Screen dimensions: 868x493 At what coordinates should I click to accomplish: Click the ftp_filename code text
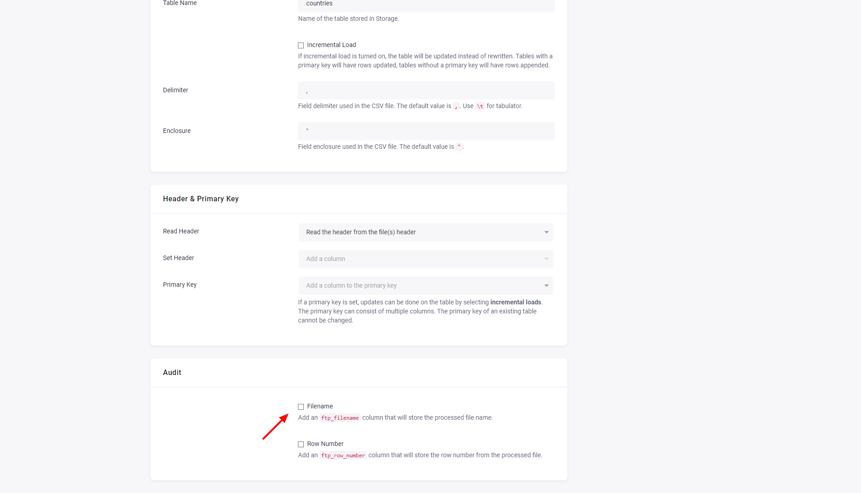pyautogui.click(x=340, y=418)
